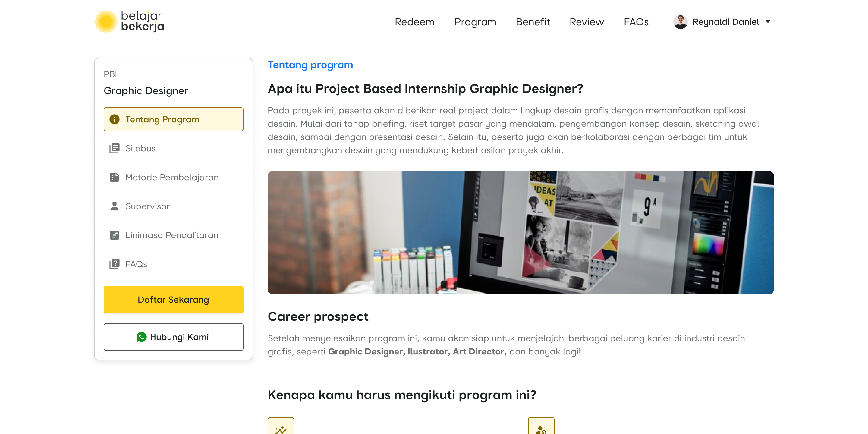Click the Metode Pembelajaran document icon
Image resolution: width=868 pixels, height=434 pixels.
click(114, 177)
